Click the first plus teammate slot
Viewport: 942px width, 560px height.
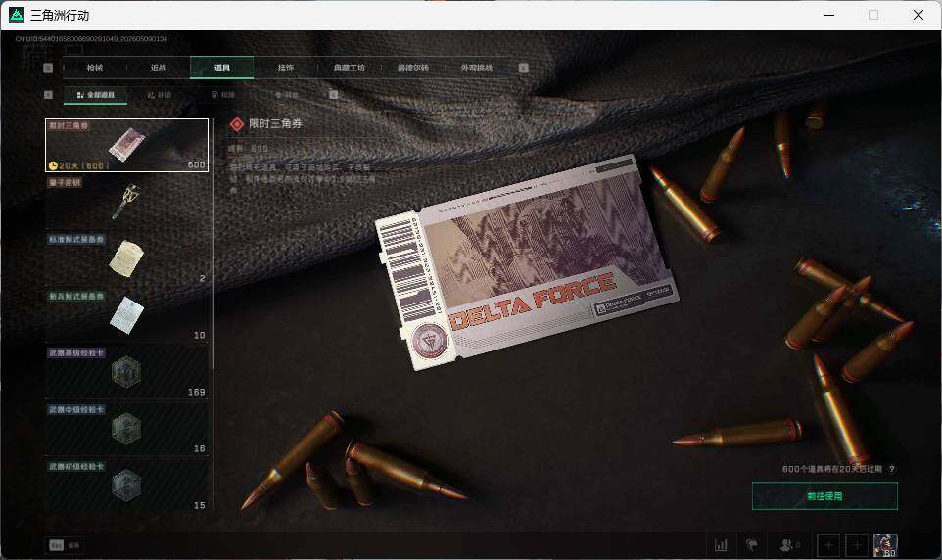[828, 545]
